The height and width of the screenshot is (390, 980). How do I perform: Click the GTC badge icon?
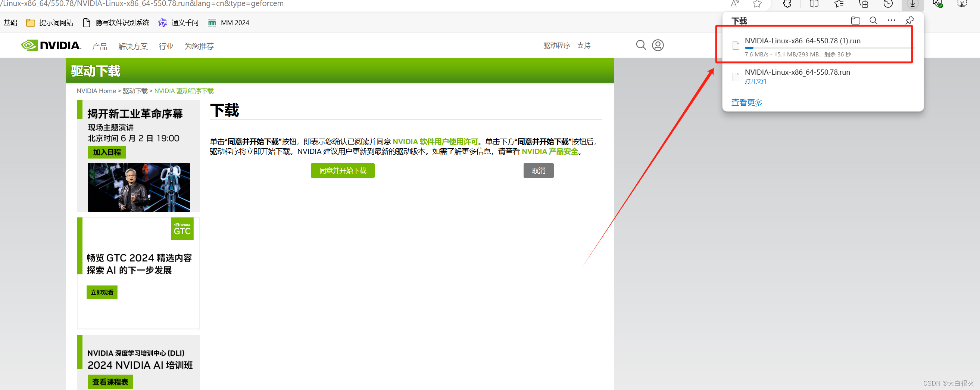coord(182,229)
